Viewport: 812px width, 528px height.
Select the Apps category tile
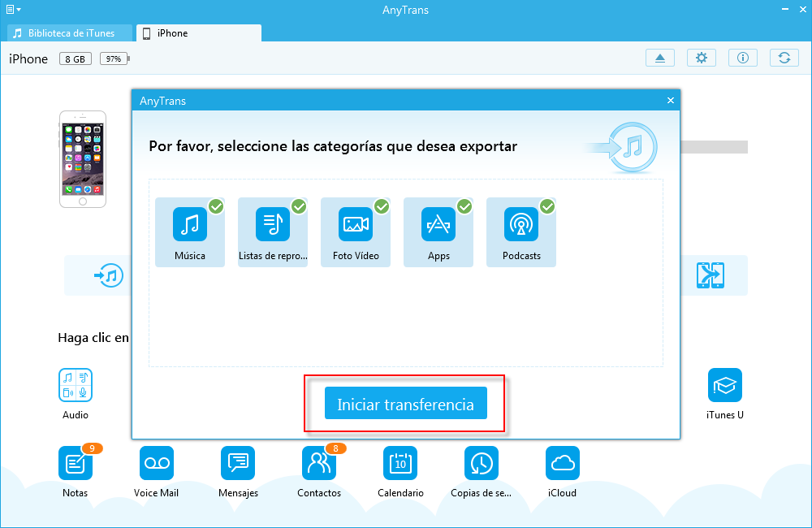[x=438, y=232]
